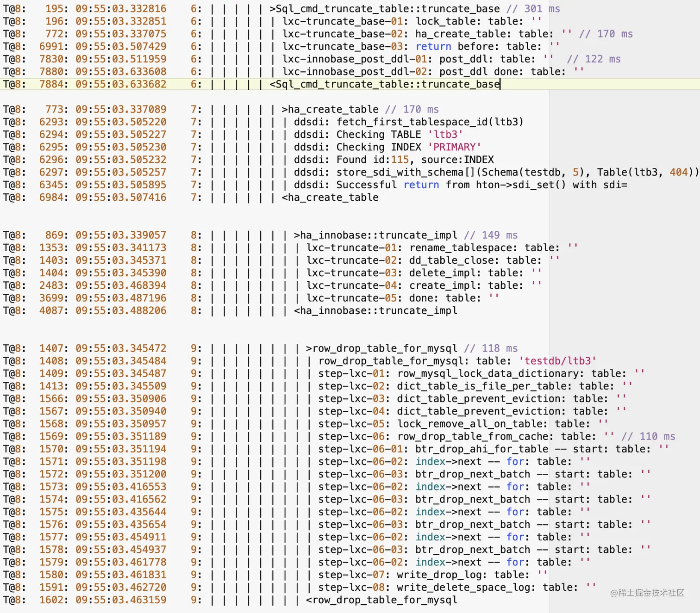Click 'index->next' line numbered 1575
Image resolution: width=700 pixels, height=613 pixels.
click(x=297, y=512)
